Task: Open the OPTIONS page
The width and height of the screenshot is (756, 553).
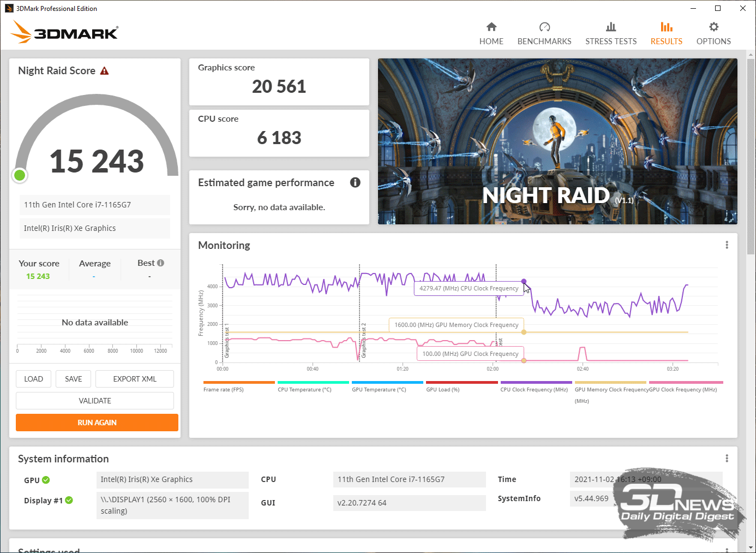Action: (x=713, y=34)
